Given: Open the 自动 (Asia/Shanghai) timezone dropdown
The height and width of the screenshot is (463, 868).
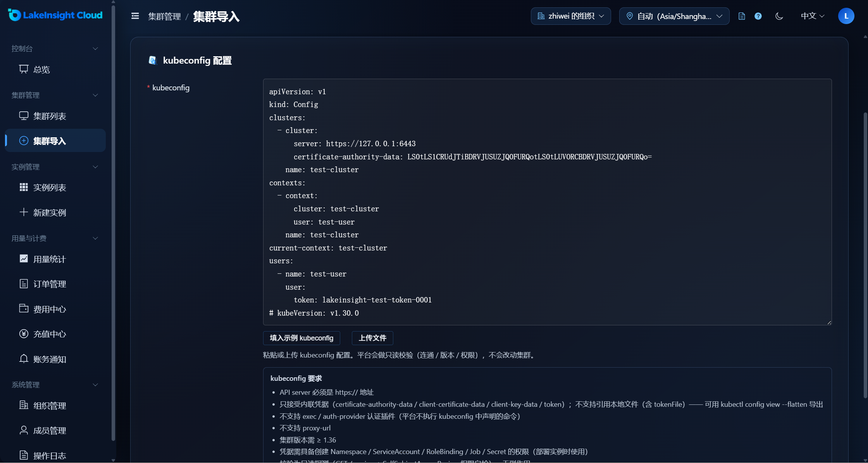Looking at the screenshot, I should [x=674, y=16].
